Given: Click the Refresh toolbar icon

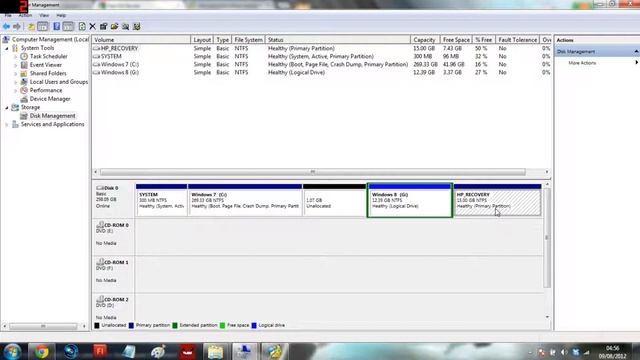Looking at the screenshot, I should [x=82, y=27].
